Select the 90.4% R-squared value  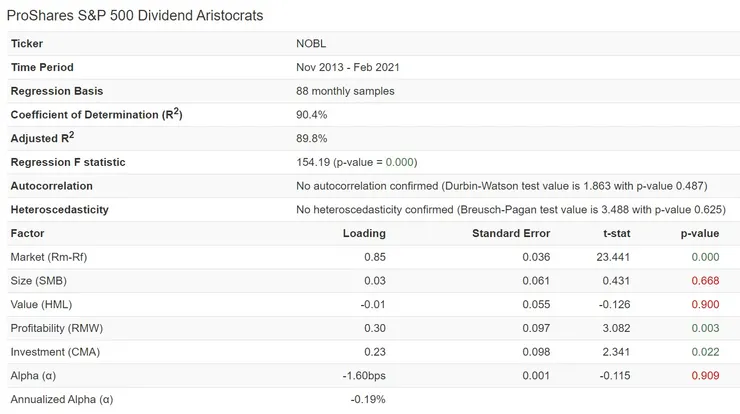pyautogui.click(x=312, y=115)
